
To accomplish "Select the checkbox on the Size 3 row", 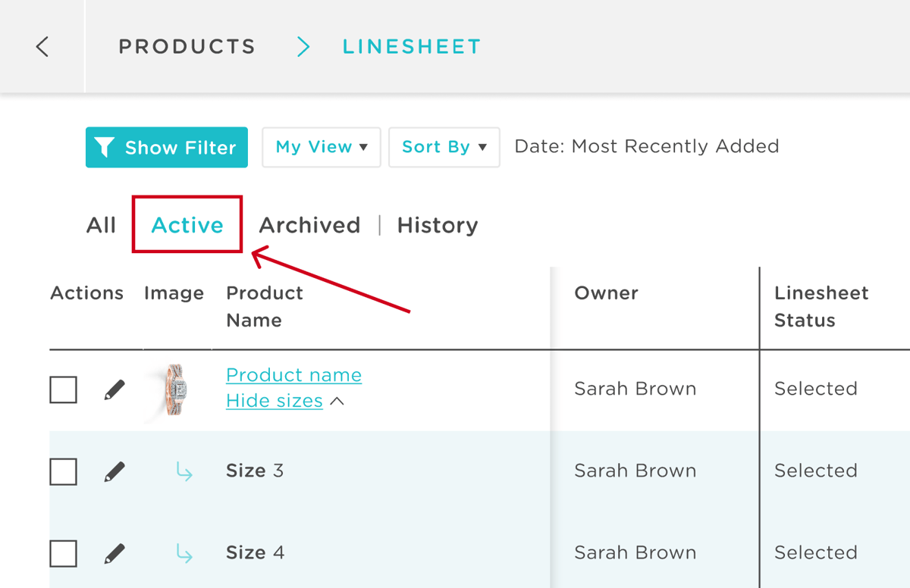I will coord(63,471).
